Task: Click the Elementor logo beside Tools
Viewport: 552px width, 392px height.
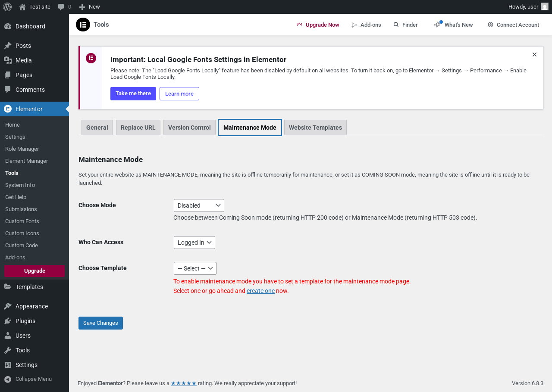Action: [x=83, y=25]
